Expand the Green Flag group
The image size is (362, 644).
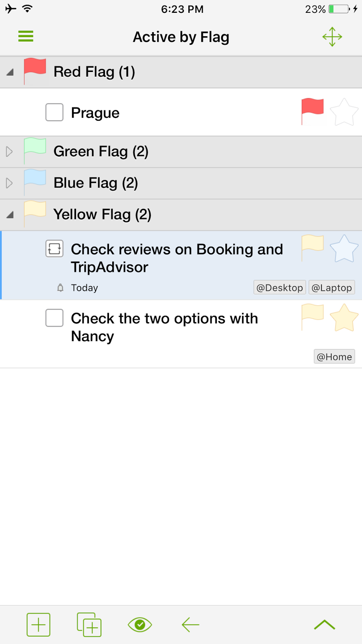[x=9, y=152]
